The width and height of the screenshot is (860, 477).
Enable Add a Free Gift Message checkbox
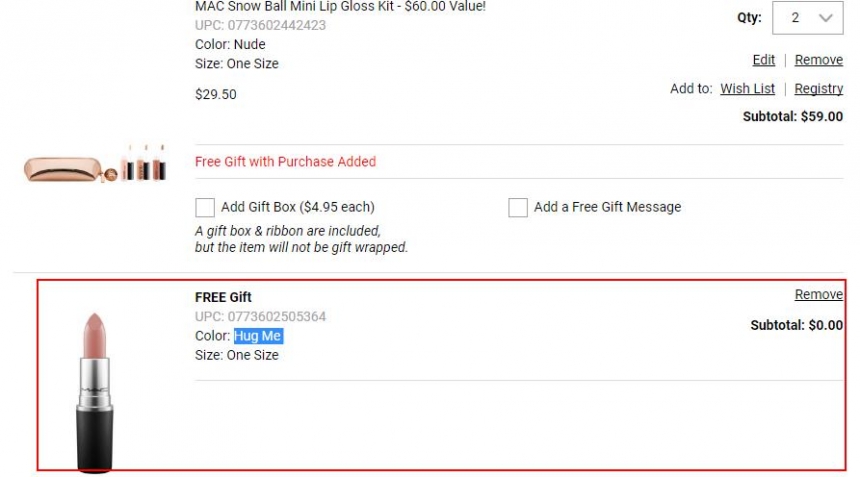[518, 207]
